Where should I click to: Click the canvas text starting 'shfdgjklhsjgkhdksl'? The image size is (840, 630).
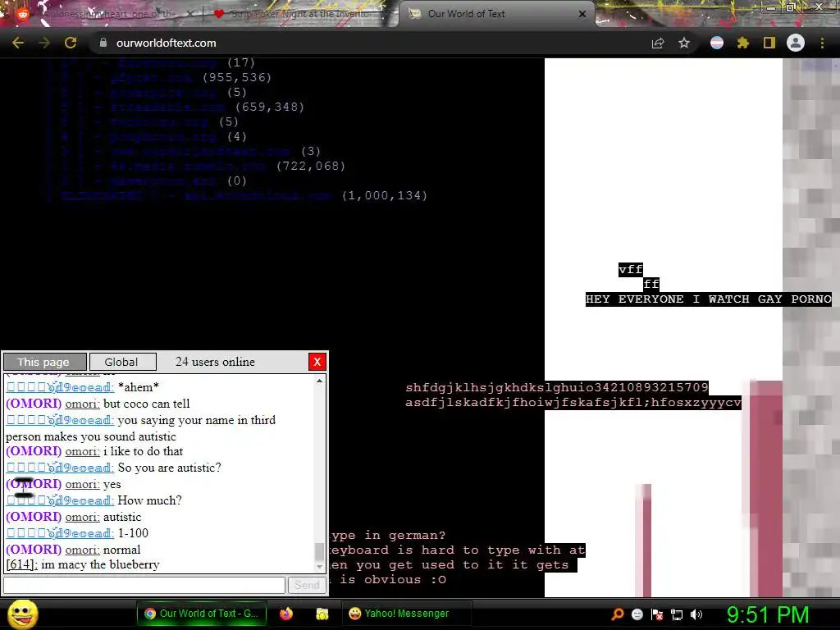pyautogui.click(x=557, y=387)
